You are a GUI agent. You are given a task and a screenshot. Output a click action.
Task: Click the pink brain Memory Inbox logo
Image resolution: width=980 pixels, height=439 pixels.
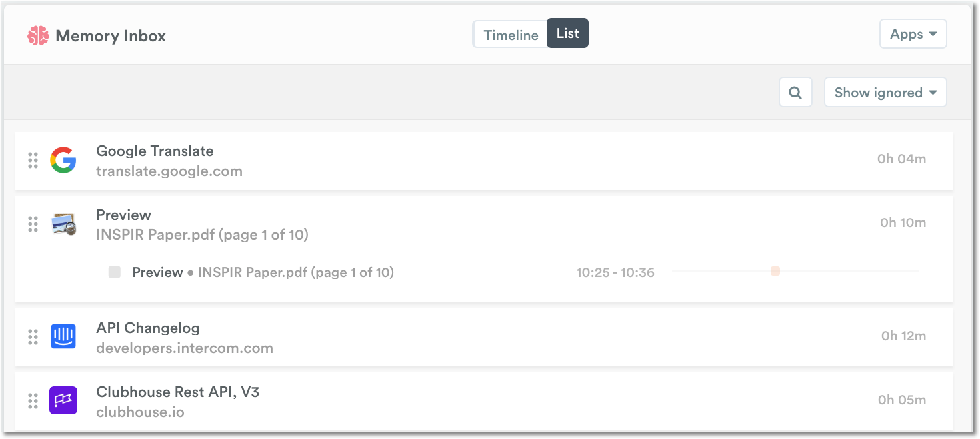[38, 35]
